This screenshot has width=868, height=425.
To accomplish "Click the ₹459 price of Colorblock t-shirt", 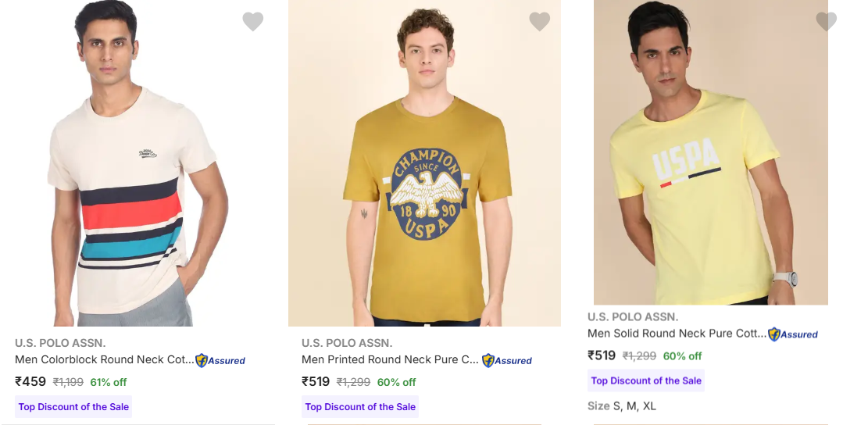I will pyautogui.click(x=30, y=382).
